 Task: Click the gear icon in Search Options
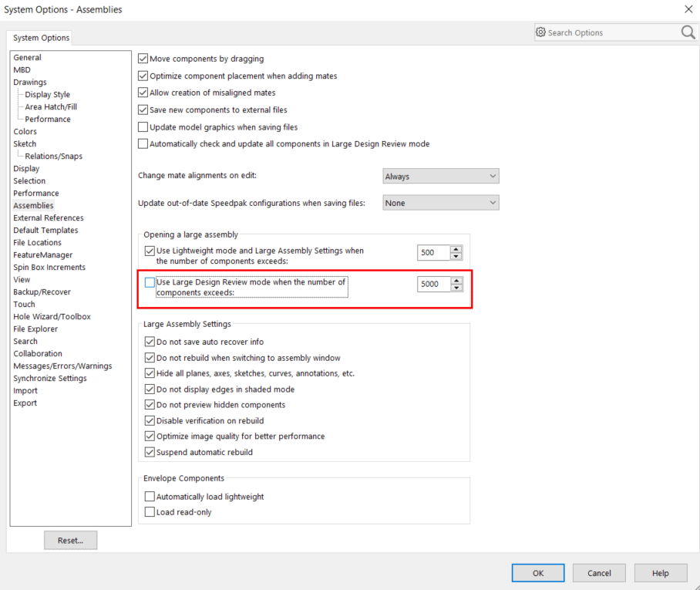click(540, 32)
